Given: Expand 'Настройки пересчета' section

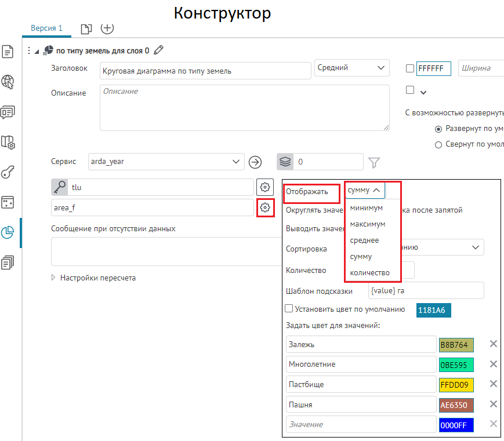Looking at the screenshot, I should click(x=55, y=278).
